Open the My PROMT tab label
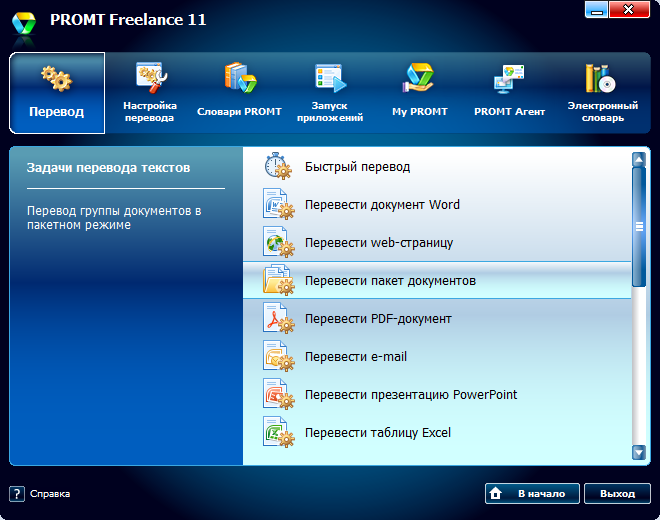 click(x=420, y=112)
